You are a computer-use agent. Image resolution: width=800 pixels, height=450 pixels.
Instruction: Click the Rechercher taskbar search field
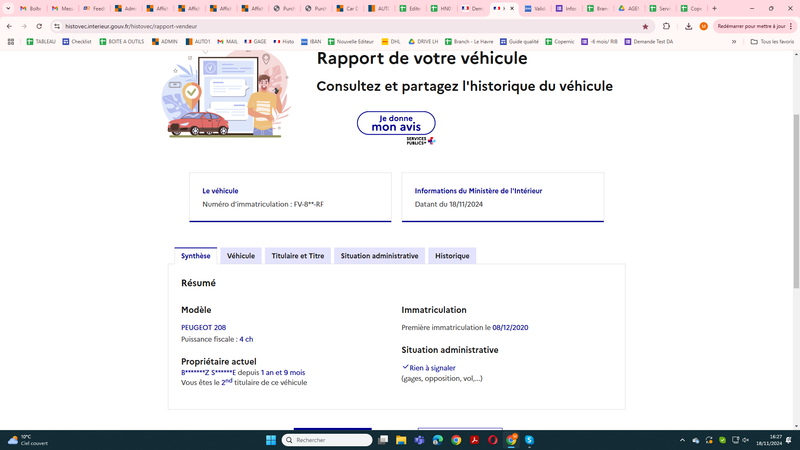(327, 440)
